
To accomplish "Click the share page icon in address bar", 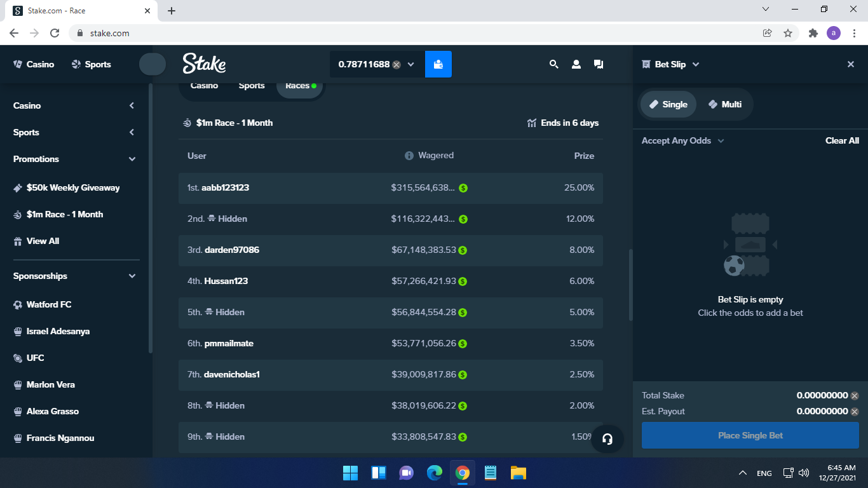I will tap(768, 33).
